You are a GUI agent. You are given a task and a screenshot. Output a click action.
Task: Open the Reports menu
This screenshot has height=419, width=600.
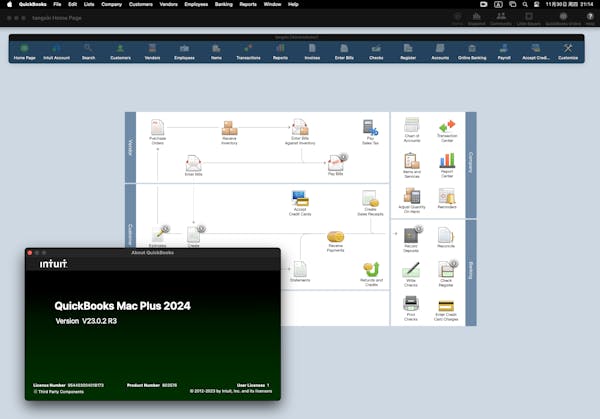pyautogui.click(x=247, y=4)
